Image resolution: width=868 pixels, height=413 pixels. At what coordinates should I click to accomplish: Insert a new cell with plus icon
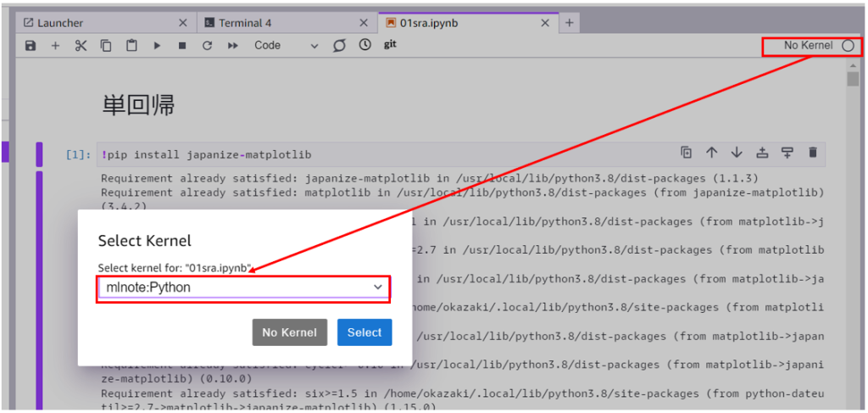pos(55,46)
